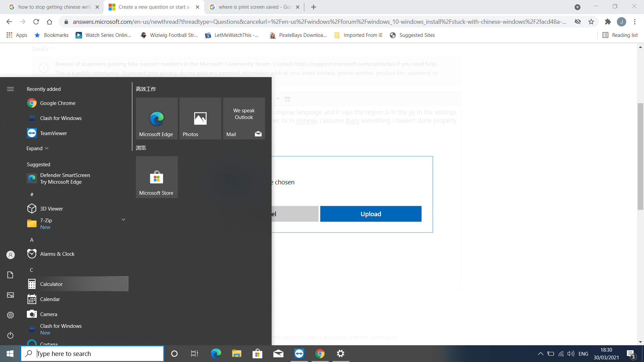Open Suggested Sites bookmark

(412, 35)
